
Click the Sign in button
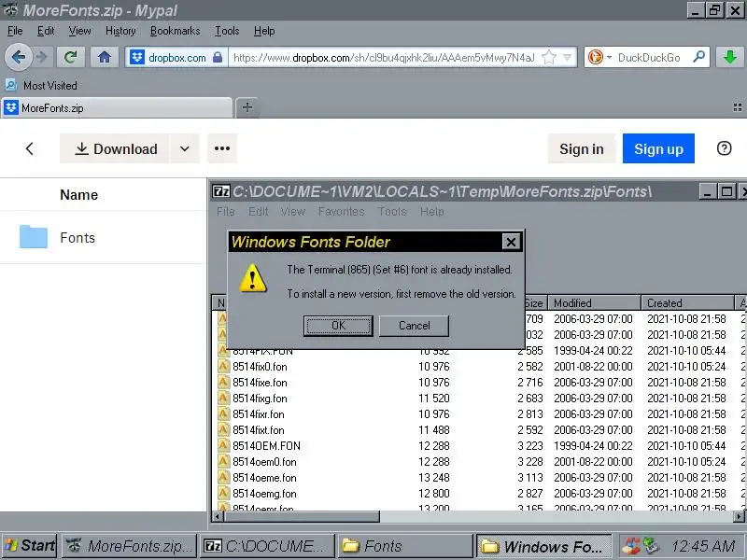(581, 148)
